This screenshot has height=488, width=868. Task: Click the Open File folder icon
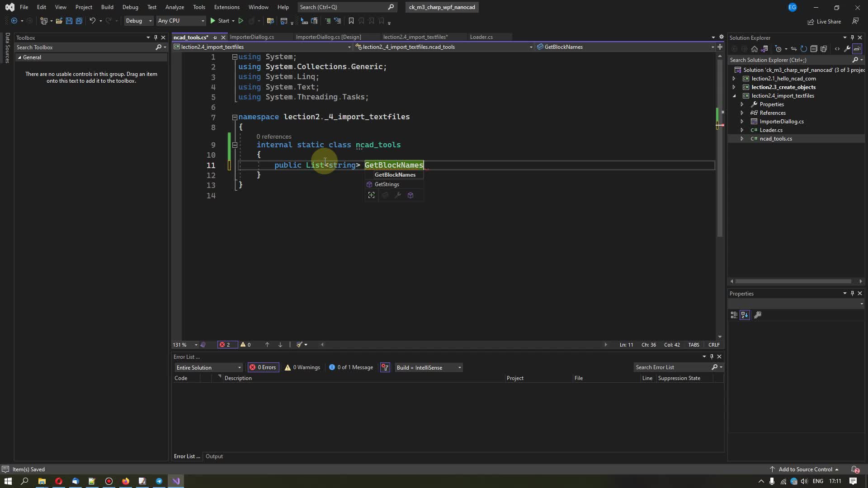click(x=59, y=21)
